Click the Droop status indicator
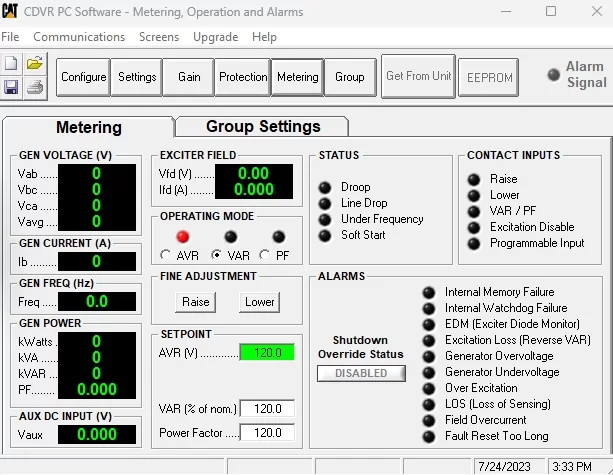 (324, 187)
